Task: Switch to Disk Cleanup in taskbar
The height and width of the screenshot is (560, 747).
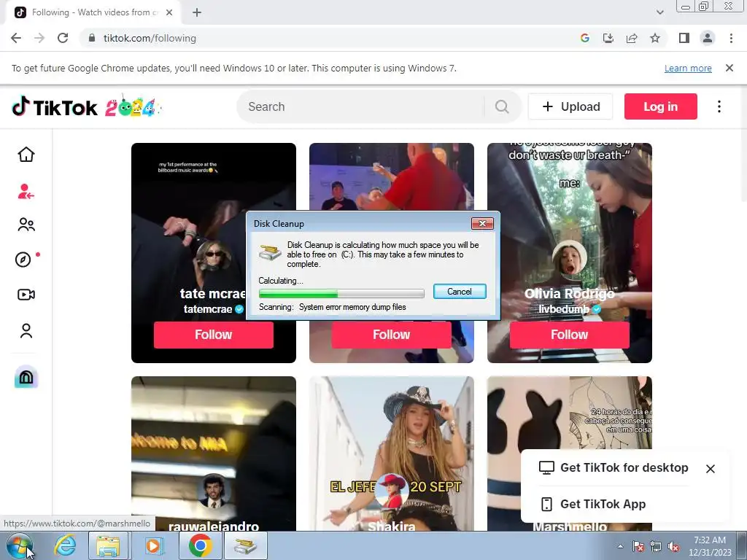Action: [x=245, y=545]
